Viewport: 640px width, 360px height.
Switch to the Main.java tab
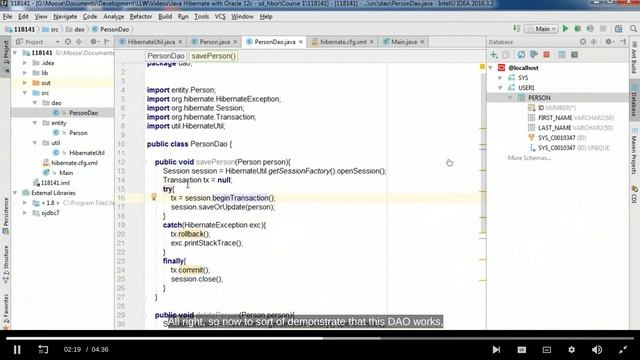[403, 42]
